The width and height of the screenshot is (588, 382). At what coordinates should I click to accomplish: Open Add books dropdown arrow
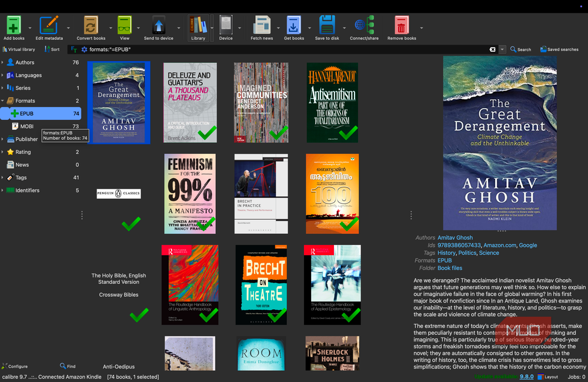point(29,28)
